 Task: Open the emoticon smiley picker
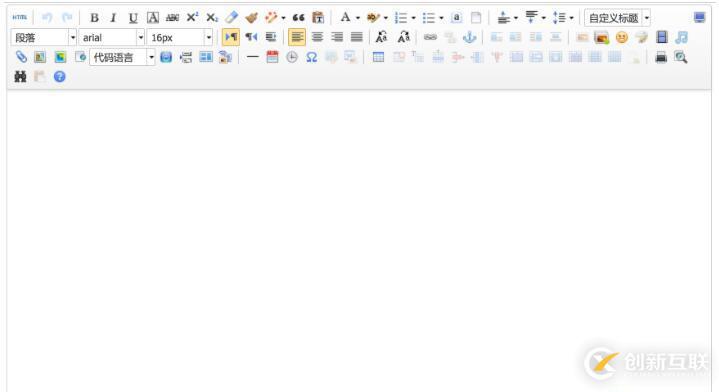click(x=622, y=37)
